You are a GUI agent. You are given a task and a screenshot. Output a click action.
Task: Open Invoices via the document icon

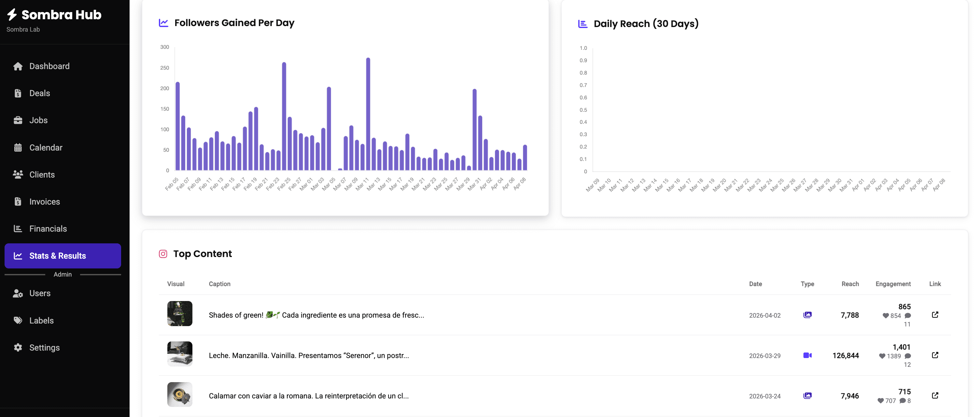(x=18, y=201)
